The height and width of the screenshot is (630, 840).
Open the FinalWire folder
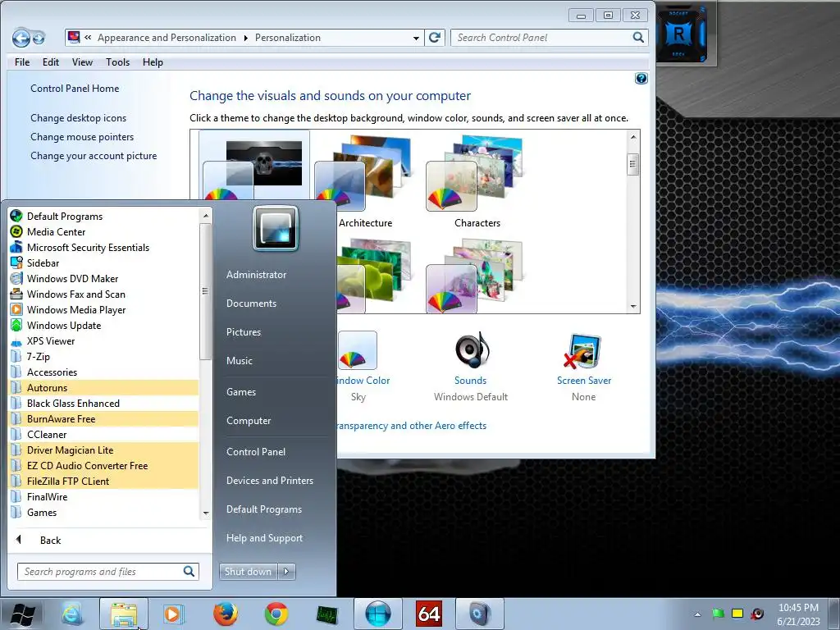(x=104, y=496)
